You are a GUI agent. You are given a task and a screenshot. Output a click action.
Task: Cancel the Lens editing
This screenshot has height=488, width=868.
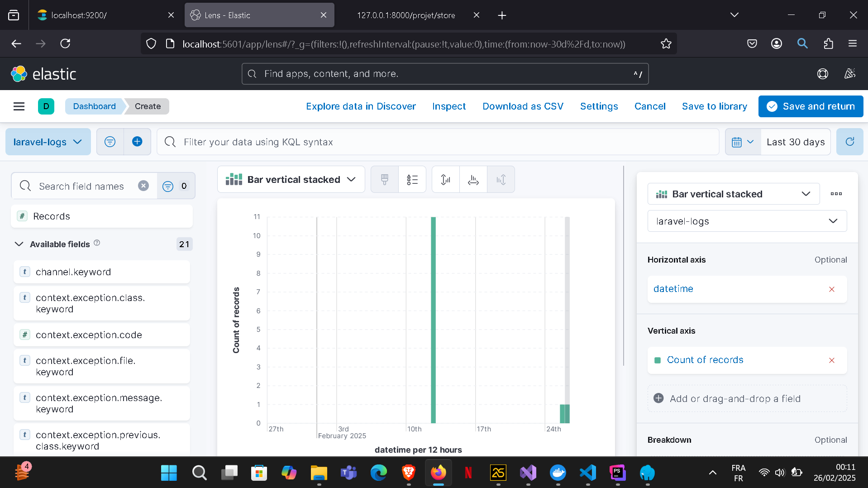650,106
